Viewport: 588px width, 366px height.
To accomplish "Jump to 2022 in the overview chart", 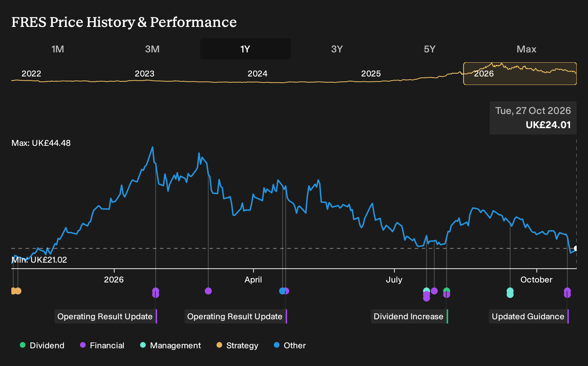I will 31,74.
